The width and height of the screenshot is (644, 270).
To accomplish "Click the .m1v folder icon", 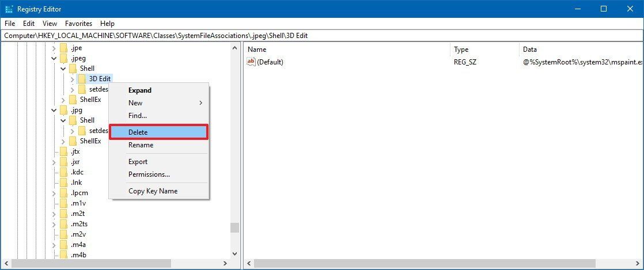I will [x=63, y=204].
